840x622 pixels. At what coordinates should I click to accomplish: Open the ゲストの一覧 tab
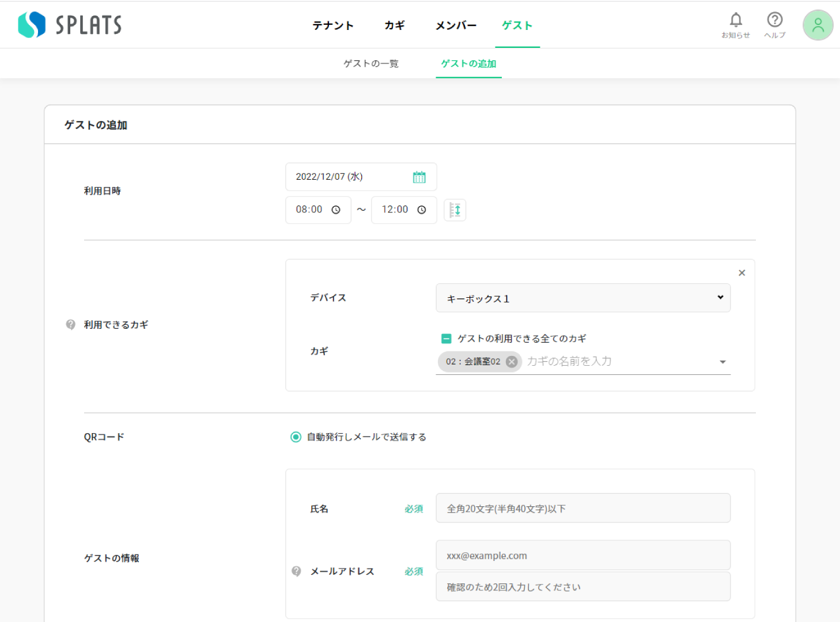(x=370, y=63)
